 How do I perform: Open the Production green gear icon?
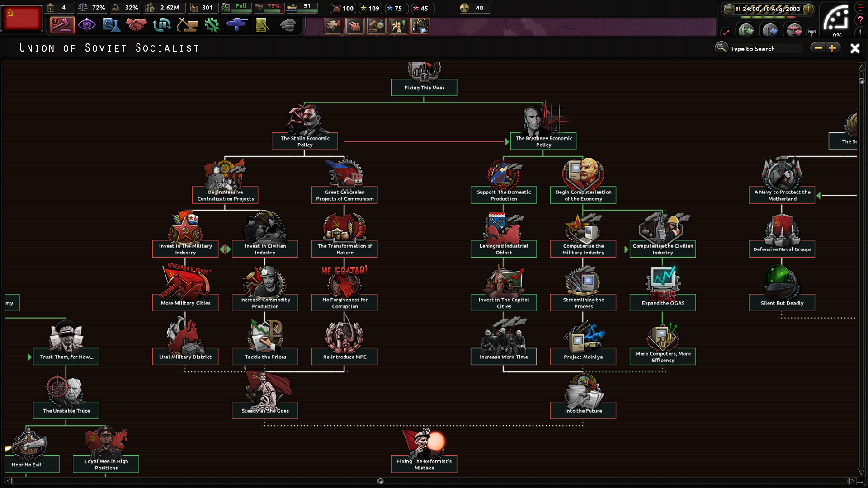212,25
